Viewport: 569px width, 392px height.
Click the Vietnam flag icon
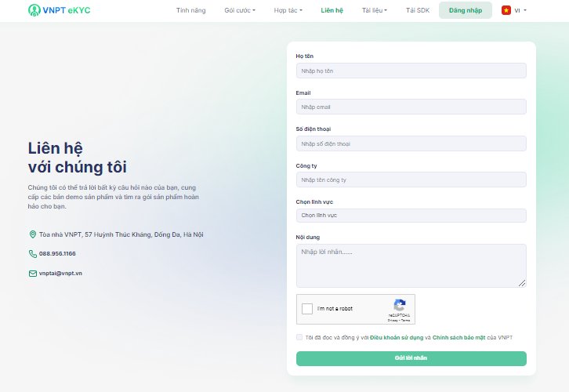click(506, 10)
